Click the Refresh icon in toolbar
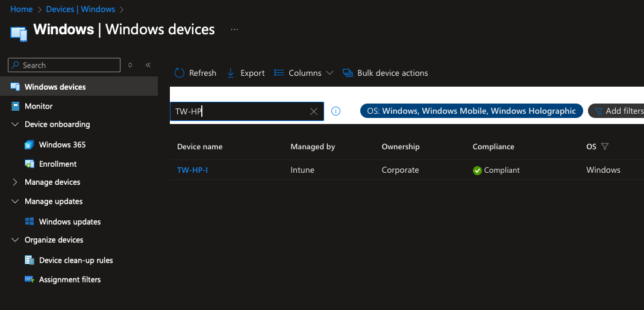The image size is (644, 310). pos(180,73)
